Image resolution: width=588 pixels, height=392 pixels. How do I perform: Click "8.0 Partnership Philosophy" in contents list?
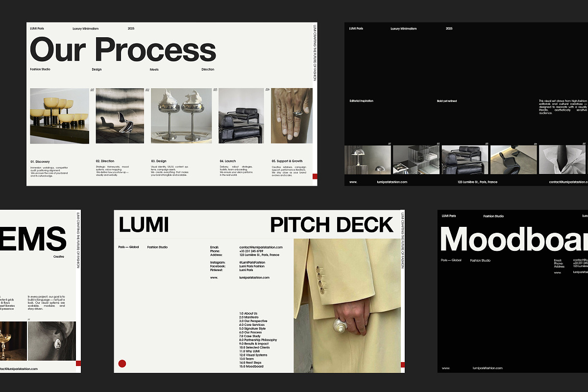(258, 340)
